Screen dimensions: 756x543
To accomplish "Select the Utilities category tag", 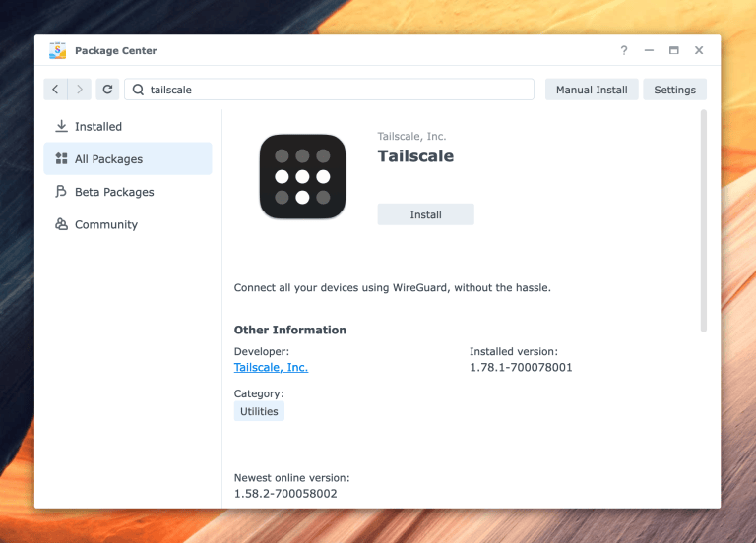I will (259, 411).
